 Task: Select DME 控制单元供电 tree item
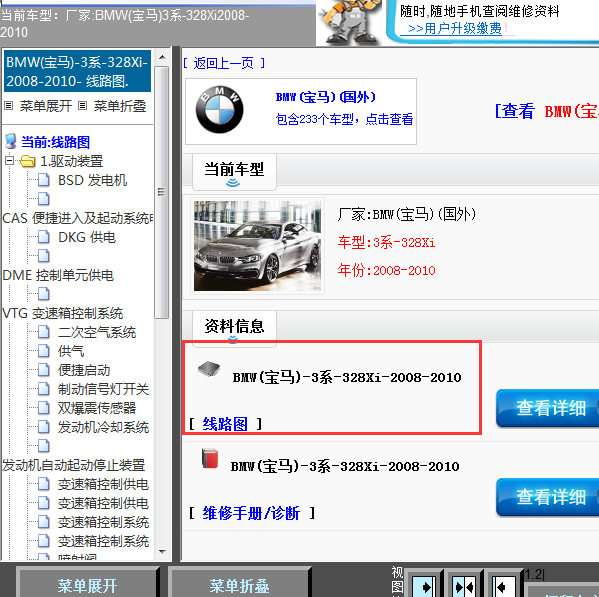pos(58,275)
